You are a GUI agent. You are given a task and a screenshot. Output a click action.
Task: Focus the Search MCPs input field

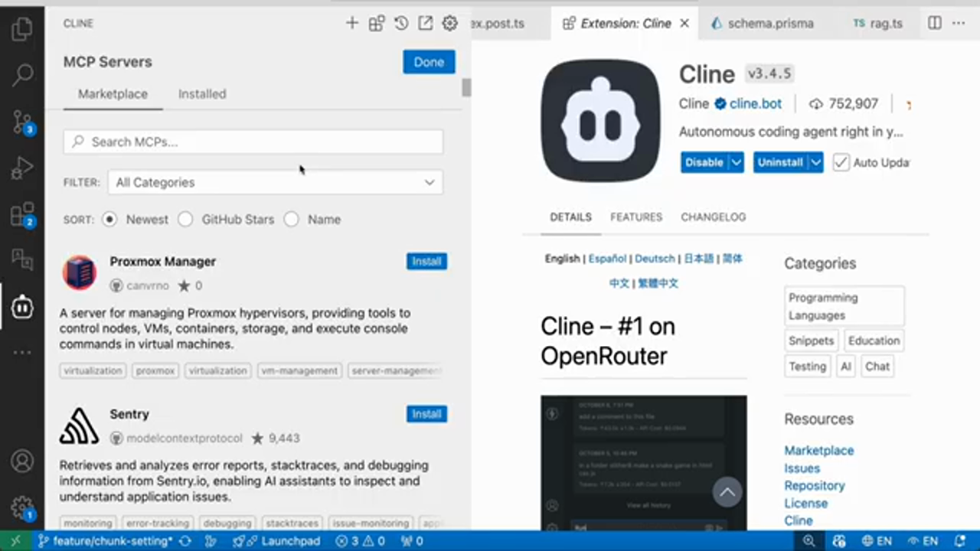point(253,142)
